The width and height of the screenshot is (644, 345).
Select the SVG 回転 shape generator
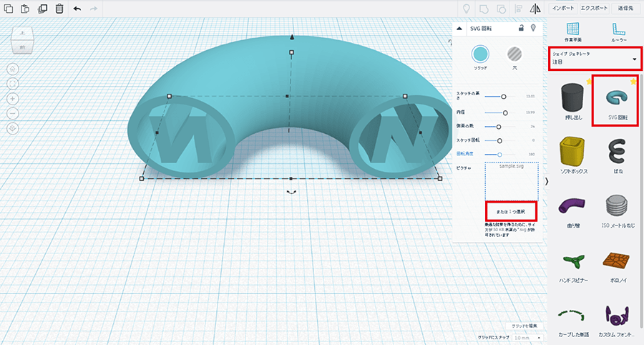618,101
